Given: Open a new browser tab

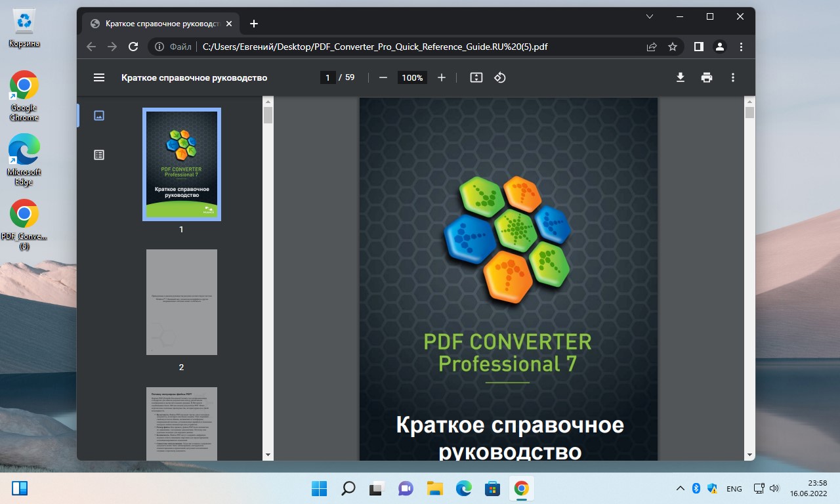Looking at the screenshot, I should [x=254, y=24].
